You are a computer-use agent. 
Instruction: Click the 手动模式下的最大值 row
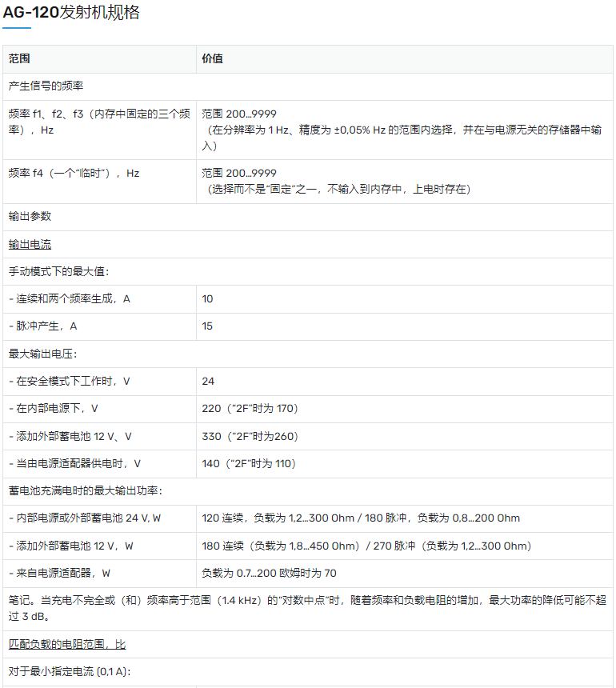tap(64, 271)
